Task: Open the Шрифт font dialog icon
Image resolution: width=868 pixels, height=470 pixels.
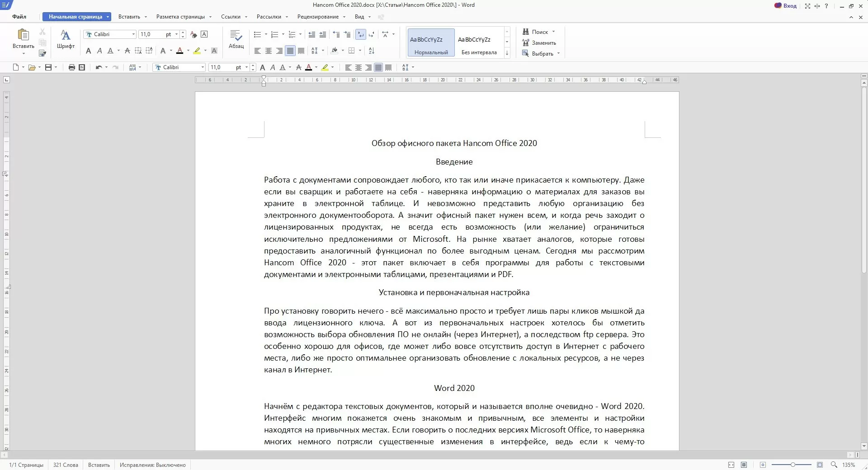Action: click(x=66, y=39)
